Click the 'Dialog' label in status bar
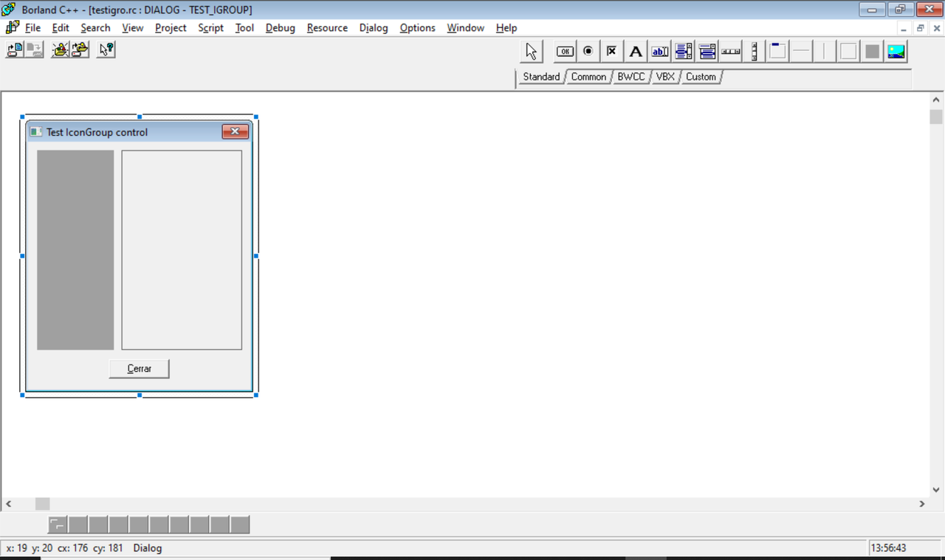This screenshot has width=945, height=560. 148,548
